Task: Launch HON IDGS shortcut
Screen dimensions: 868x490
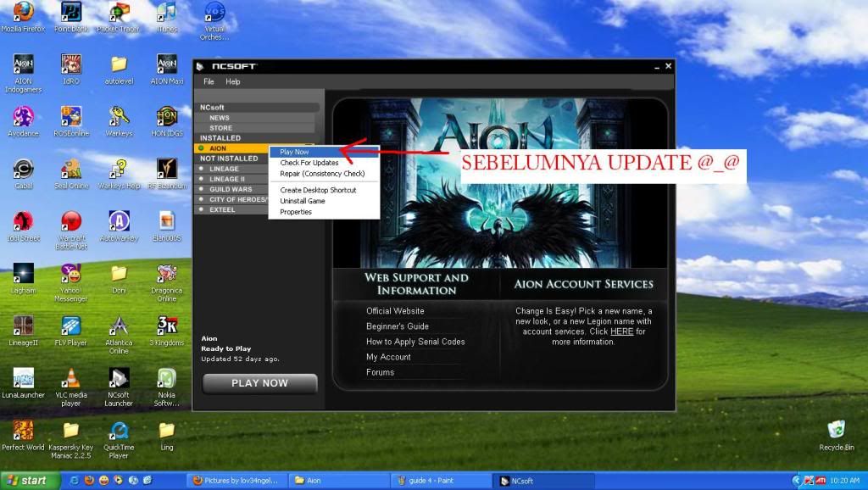Action: pyautogui.click(x=167, y=120)
